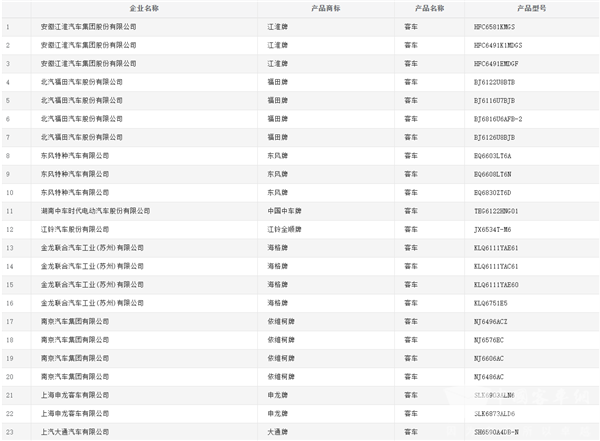Image resolution: width=600 pixels, height=441 pixels.
Task: Select row number 17 cell
Action: [9, 321]
